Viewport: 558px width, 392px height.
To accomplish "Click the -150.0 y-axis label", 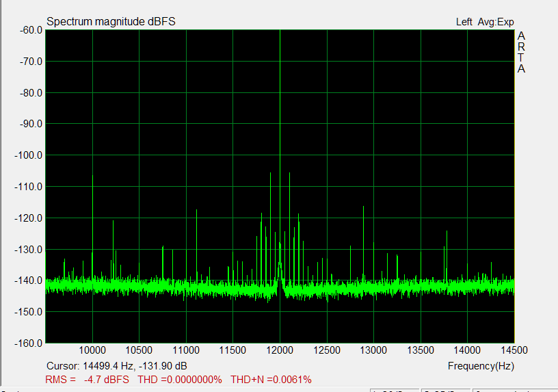I will pyautogui.click(x=29, y=312).
